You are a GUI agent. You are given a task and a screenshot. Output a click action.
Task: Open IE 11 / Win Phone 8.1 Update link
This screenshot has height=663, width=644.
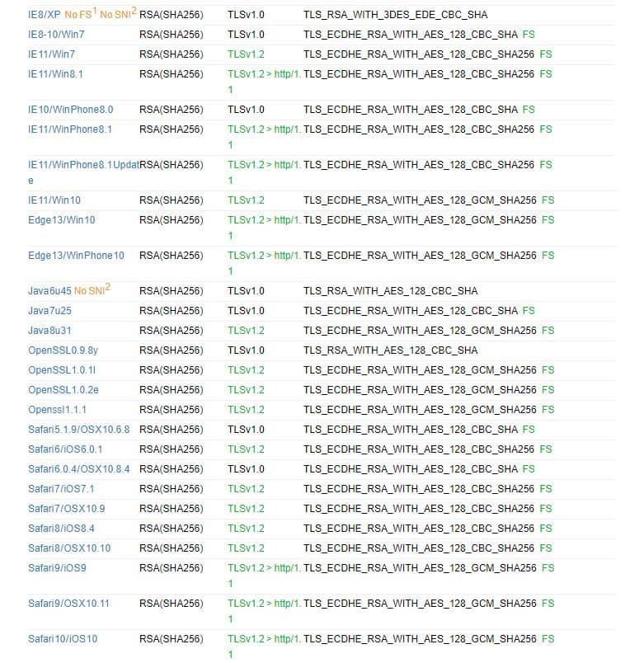[x=82, y=165]
